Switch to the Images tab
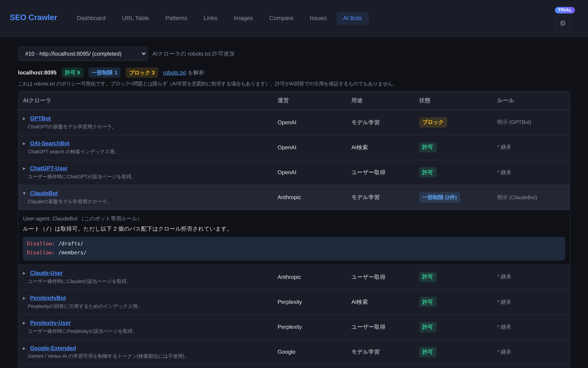588x368 pixels. click(243, 18)
